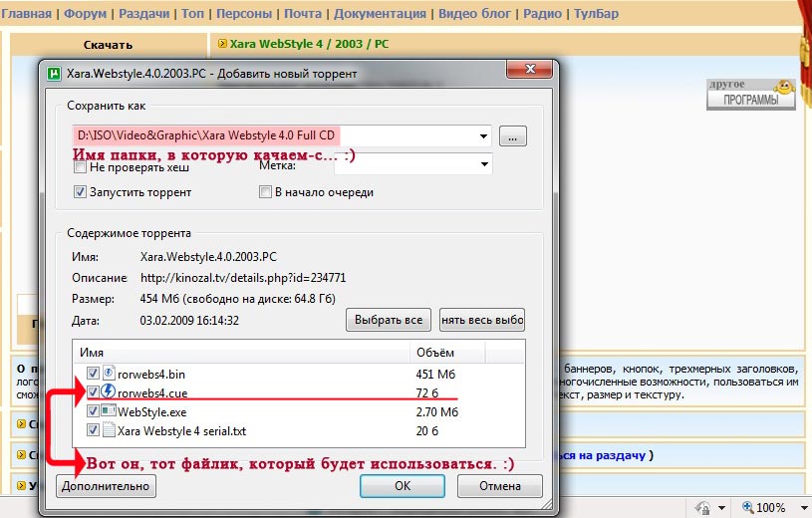Click the '451 Мб' size value
This screenshot has height=518, width=812.
[x=435, y=374]
